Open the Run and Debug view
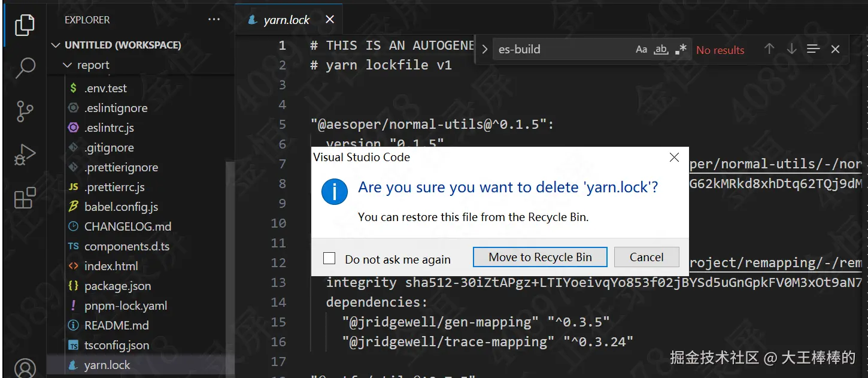Screen dimensions: 868x378 25,155
